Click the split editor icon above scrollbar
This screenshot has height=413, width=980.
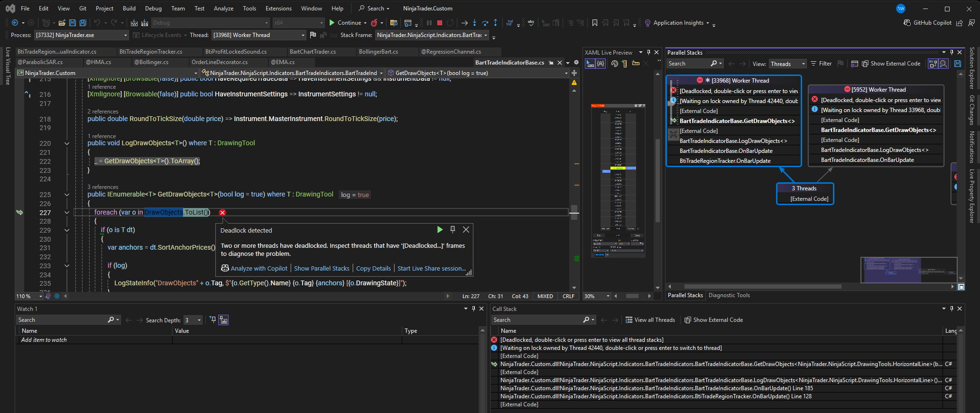click(574, 73)
